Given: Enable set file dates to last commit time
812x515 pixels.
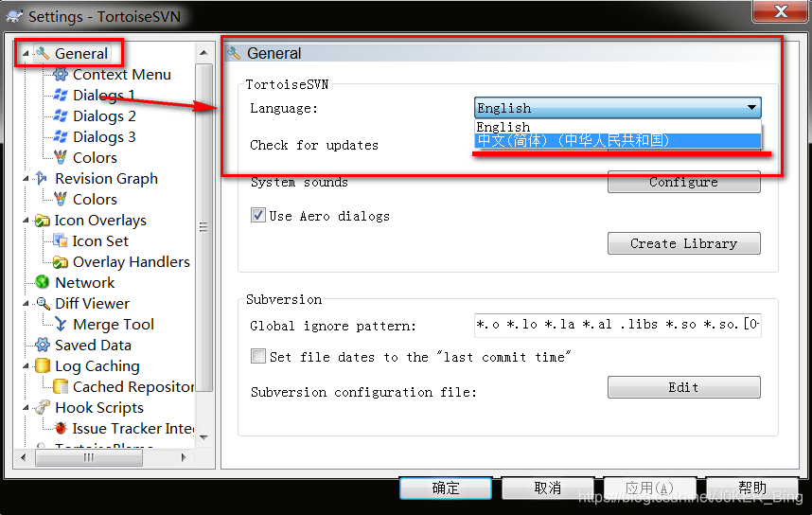Looking at the screenshot, I should [x=258, y=356].
